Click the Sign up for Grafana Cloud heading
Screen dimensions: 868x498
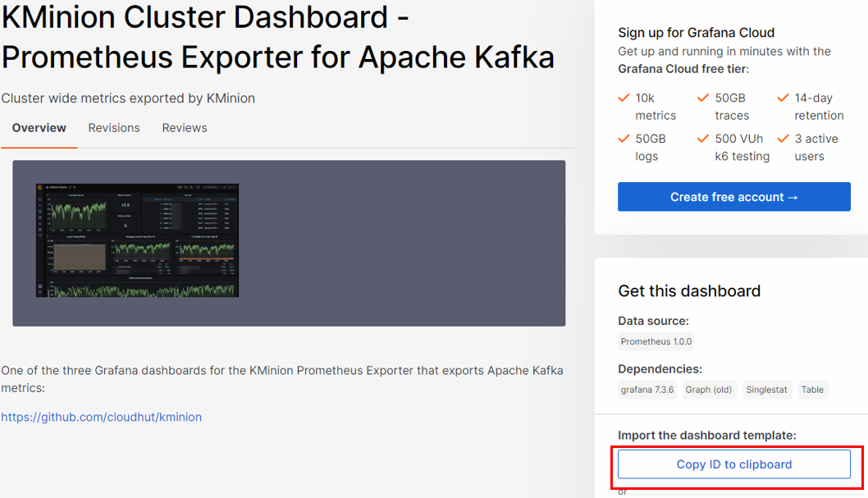[x=696, y=33]
